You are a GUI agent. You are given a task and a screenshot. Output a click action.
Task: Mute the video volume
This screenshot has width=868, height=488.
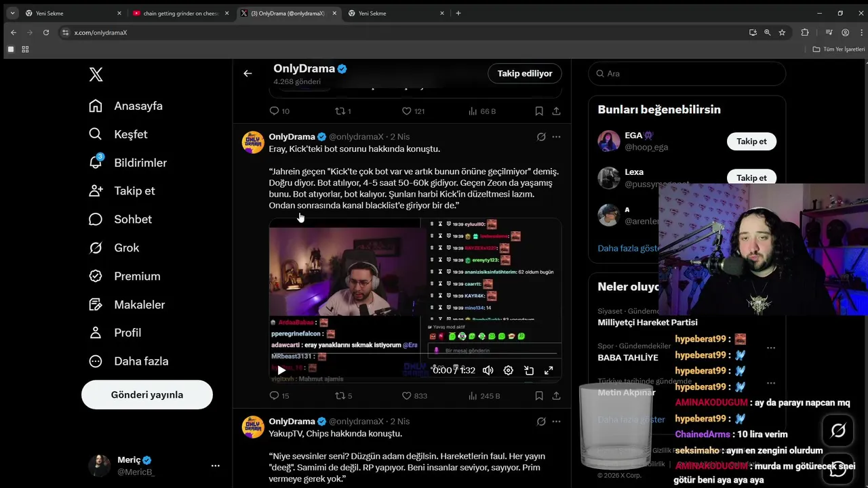488,370
